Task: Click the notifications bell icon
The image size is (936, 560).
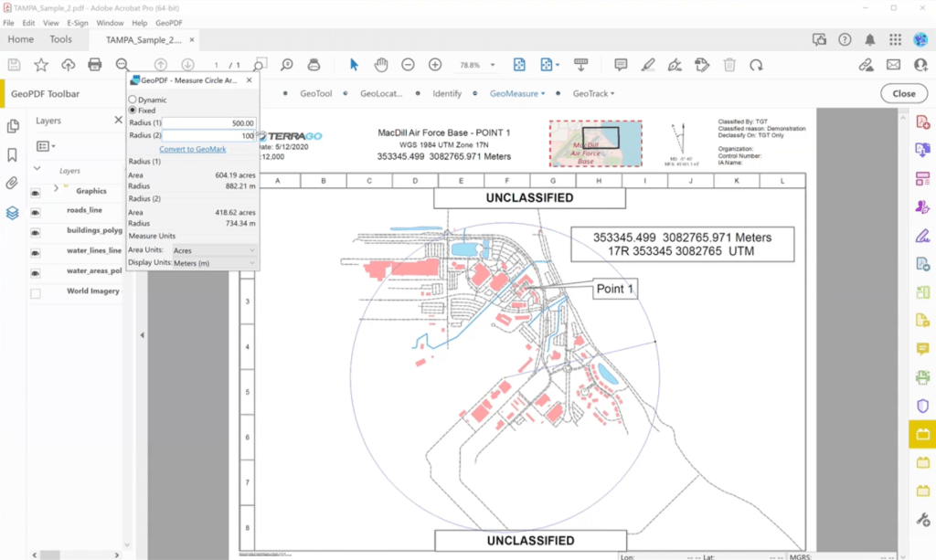Action: [x=869, y=40]
